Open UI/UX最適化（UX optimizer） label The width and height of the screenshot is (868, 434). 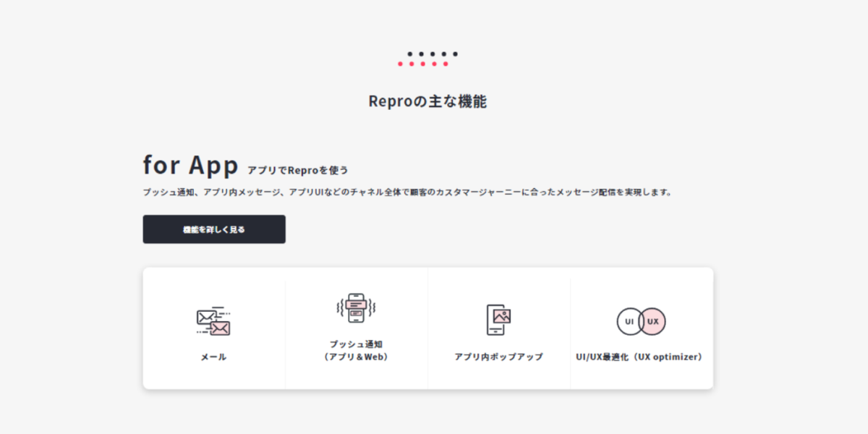641,357
